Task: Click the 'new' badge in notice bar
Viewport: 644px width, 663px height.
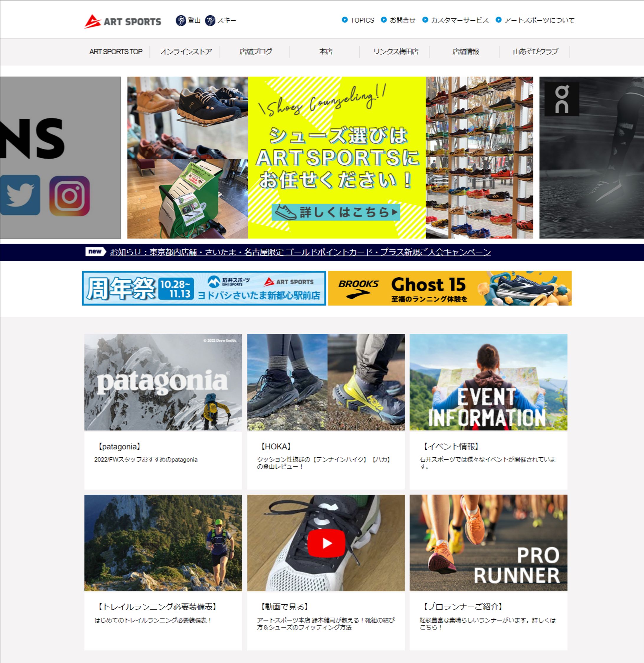Action: point(96,252)
